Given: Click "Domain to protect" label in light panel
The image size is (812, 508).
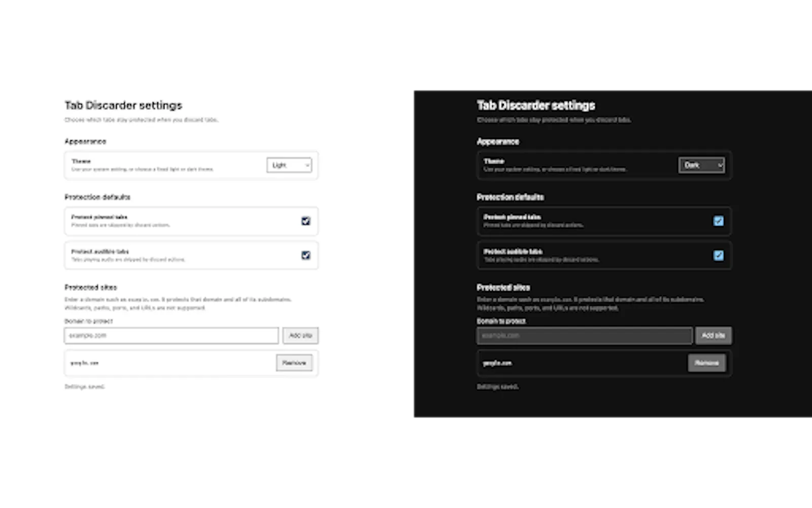Looking at the screenshot, I should click(89, 321).
